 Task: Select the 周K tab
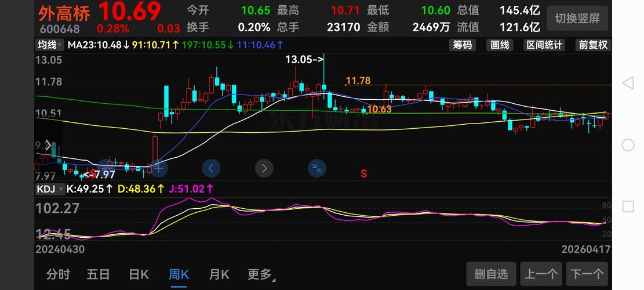coord(179,274)
